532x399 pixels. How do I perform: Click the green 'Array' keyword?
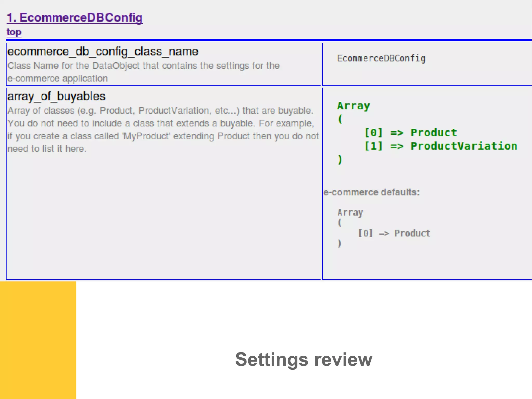[354, 106]
